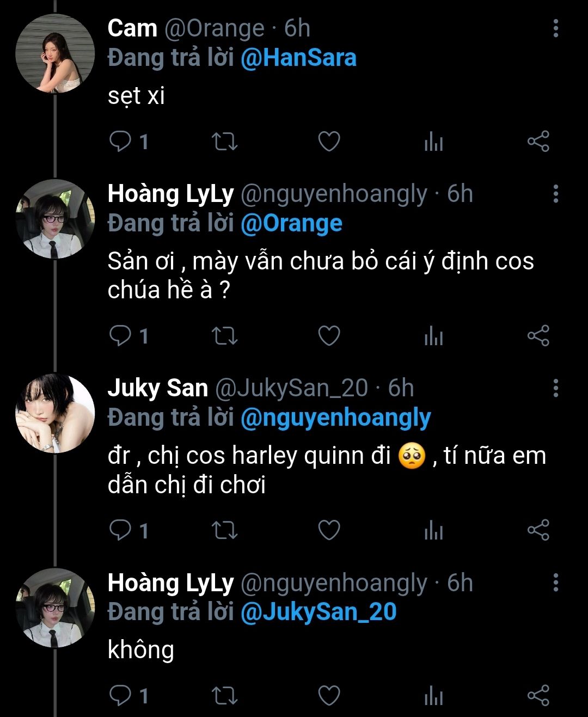Open Cam's profile picture
588x717 pixels.
tap(54, 53)
